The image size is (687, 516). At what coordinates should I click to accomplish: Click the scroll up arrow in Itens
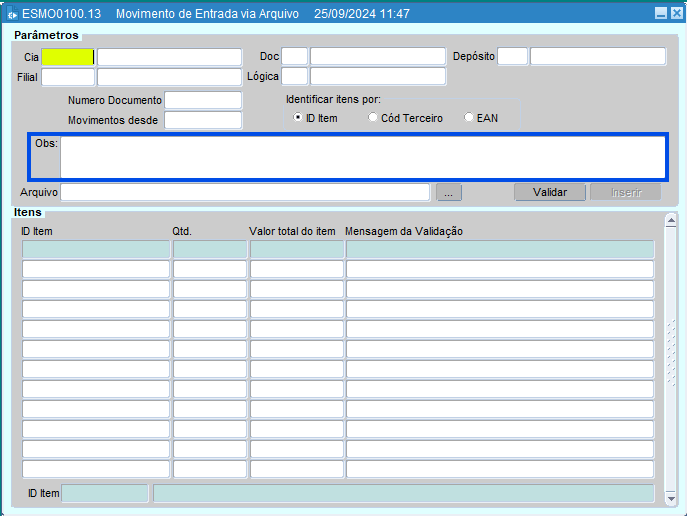pyautogui.click(x=671, y=221)
